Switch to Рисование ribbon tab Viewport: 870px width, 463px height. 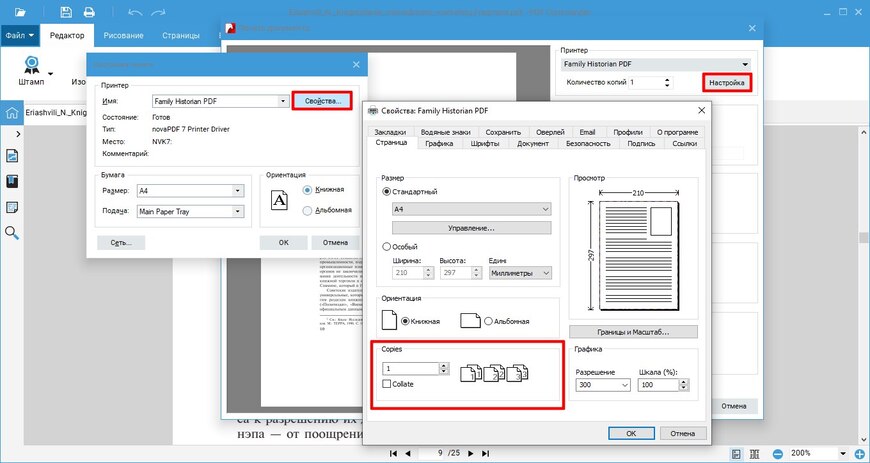123,35
